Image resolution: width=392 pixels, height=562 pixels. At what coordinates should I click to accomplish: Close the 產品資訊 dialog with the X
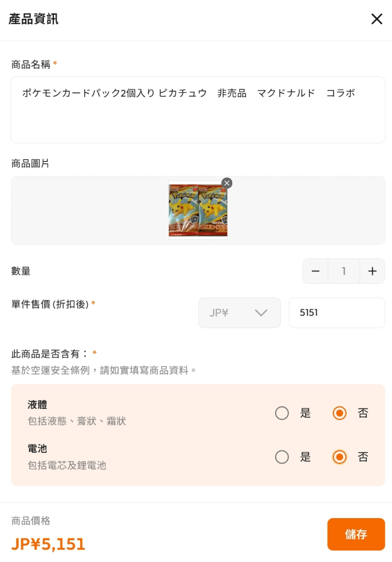377,19
